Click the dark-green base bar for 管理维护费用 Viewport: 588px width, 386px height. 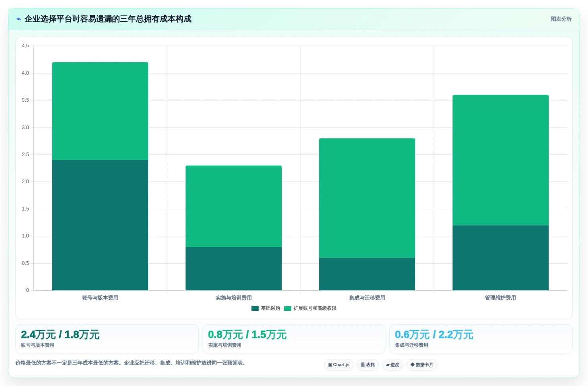click(x=501, y=258)
